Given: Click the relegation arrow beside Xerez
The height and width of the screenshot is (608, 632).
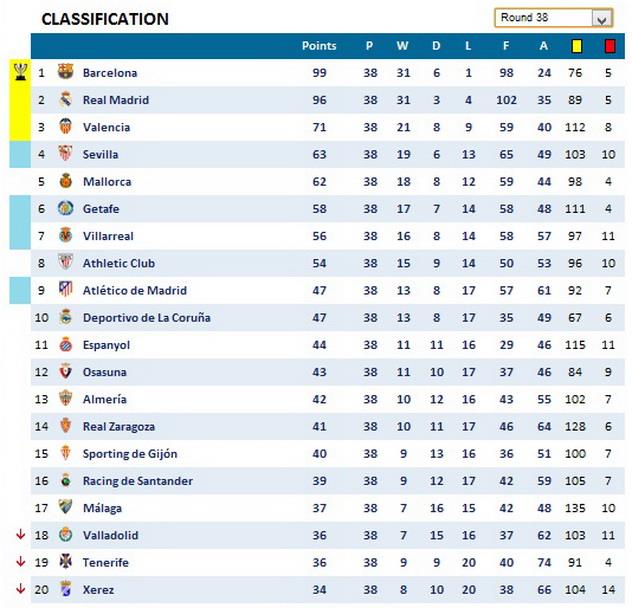Looking at the screenshot, I should (20, 588).
